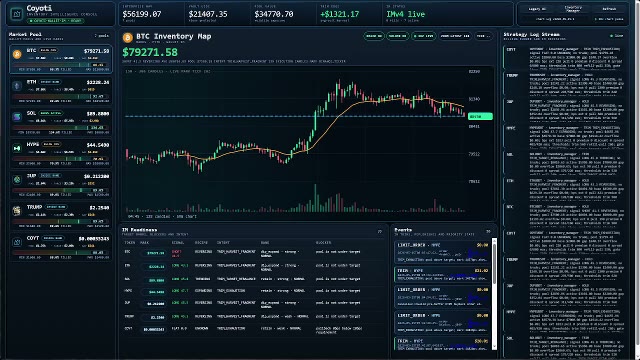Click the chart pane button in top-right panel
This screenshot has width=640, height=360.
coord(609,19)
